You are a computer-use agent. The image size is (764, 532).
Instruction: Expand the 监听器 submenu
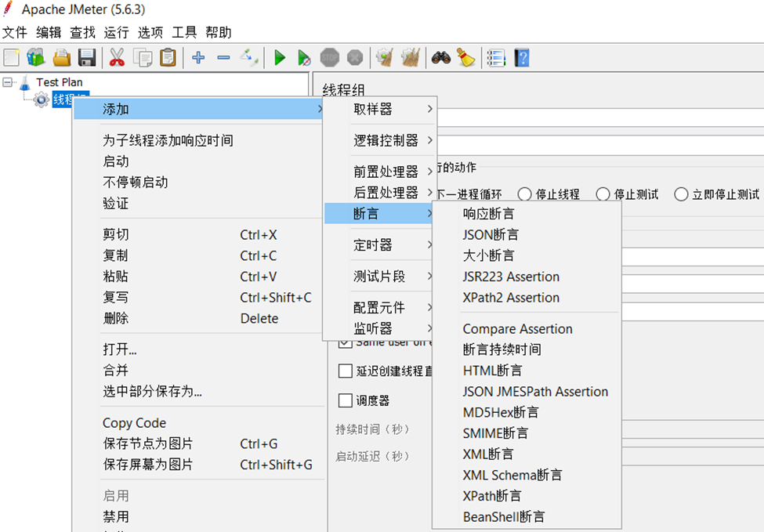click(x=379, y=328)
